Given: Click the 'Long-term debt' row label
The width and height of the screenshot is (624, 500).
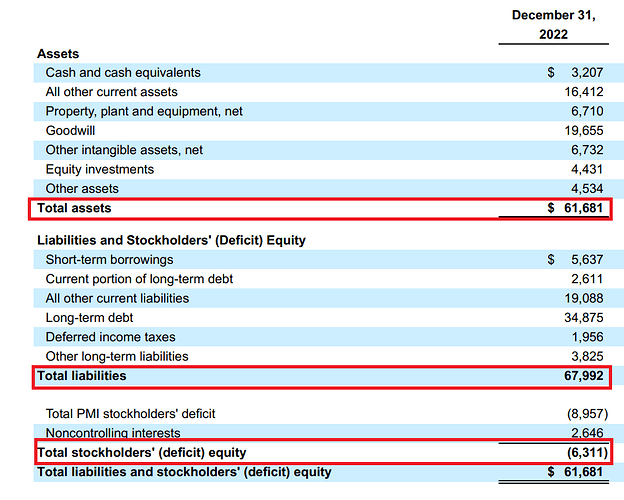Looking at the screenshot, I should [89, 318].
